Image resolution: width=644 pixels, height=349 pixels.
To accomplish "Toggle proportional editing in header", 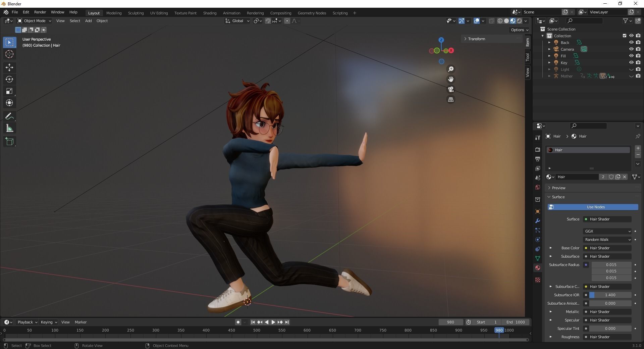I will pos(287,21).
